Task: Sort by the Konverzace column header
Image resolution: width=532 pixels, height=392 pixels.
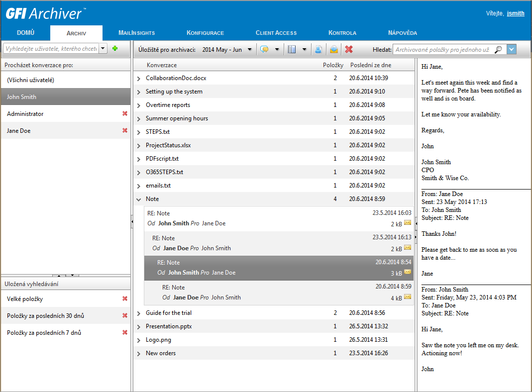Action: (x=162, y=65)
